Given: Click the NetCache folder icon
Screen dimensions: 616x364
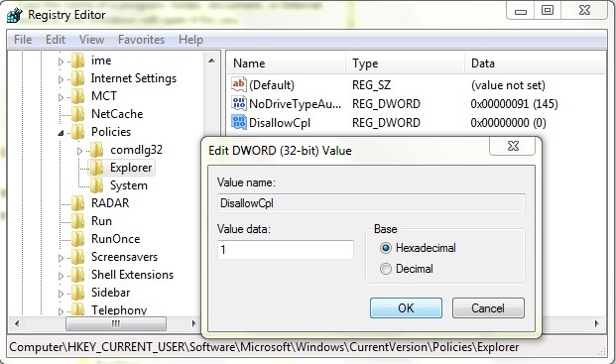Looking at the screenshot, I should click(77, 114).
